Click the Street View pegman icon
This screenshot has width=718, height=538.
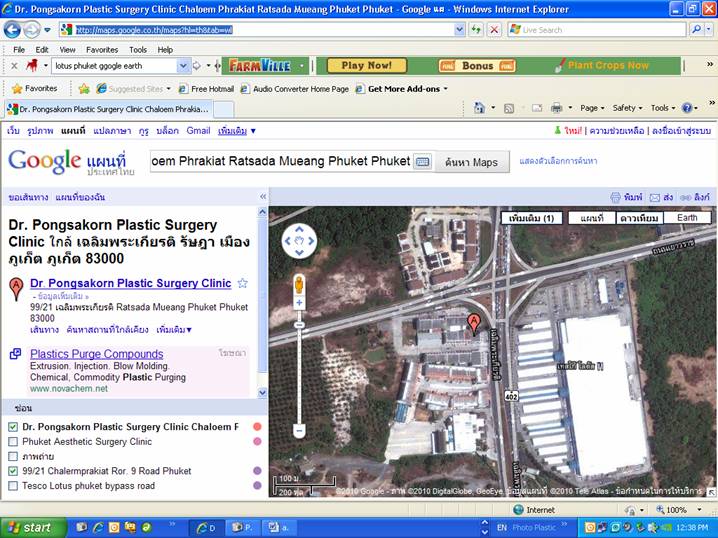pyautogui.click(x=299, y=285)
